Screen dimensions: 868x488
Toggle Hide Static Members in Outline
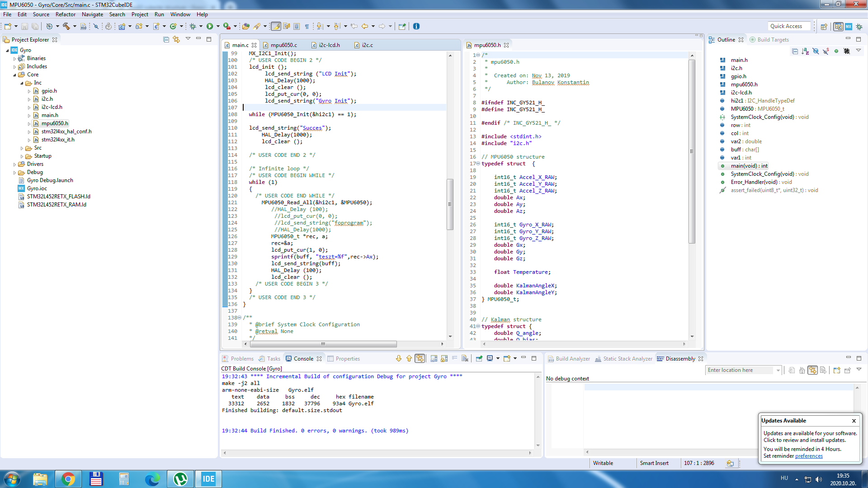(x=826, y=51)
